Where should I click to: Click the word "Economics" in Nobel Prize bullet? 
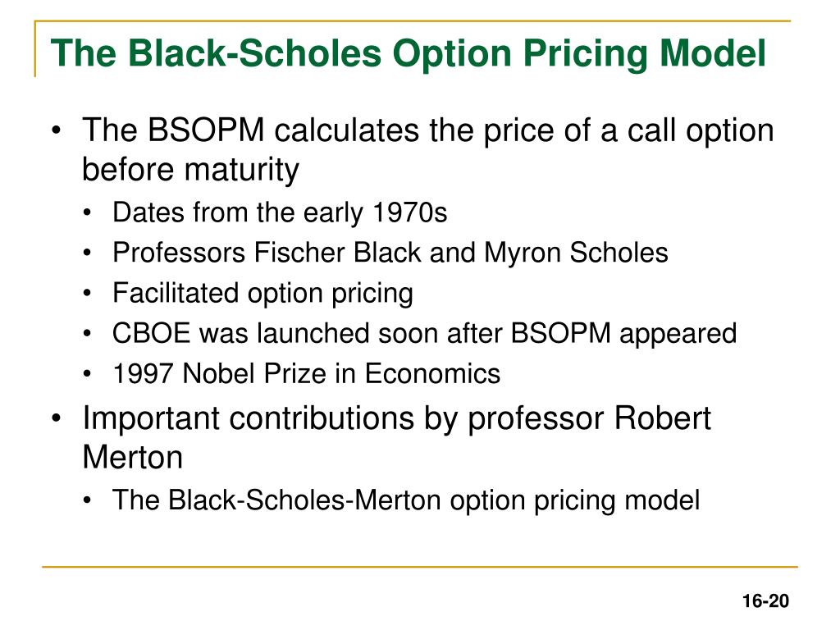(x=432, y=374)
